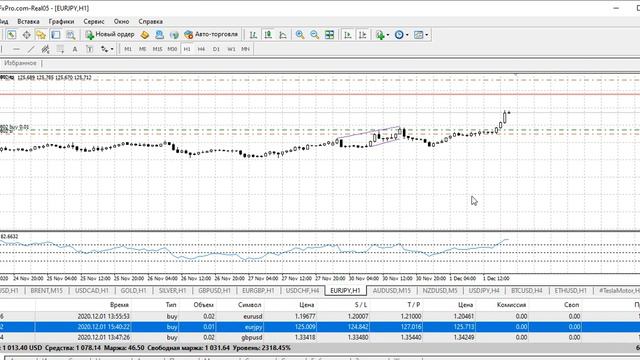Open the Сервис menu
Image resolution: width=640 pixels, height=360 pixels.
(x=94, y=22)
